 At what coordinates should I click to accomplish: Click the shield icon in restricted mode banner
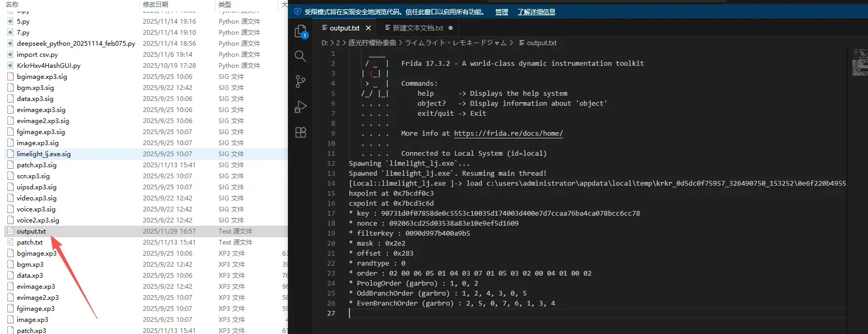tap(297, 12)
